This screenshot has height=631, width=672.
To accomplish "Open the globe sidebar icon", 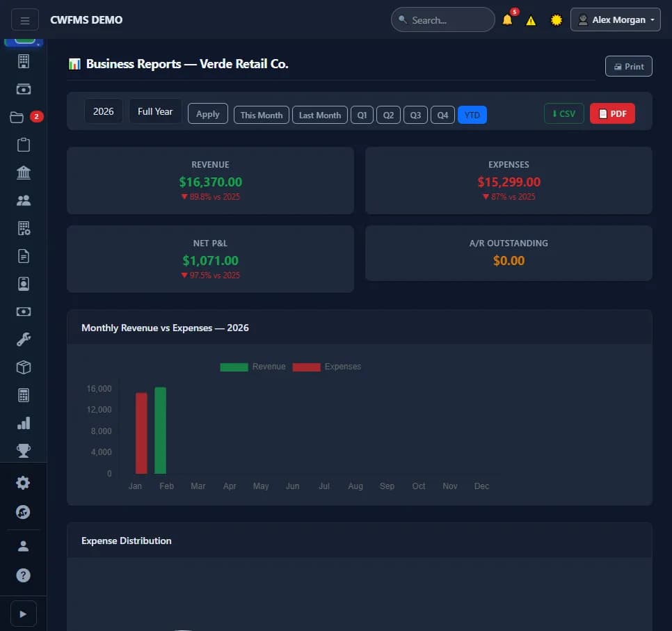I will [23, 512].
